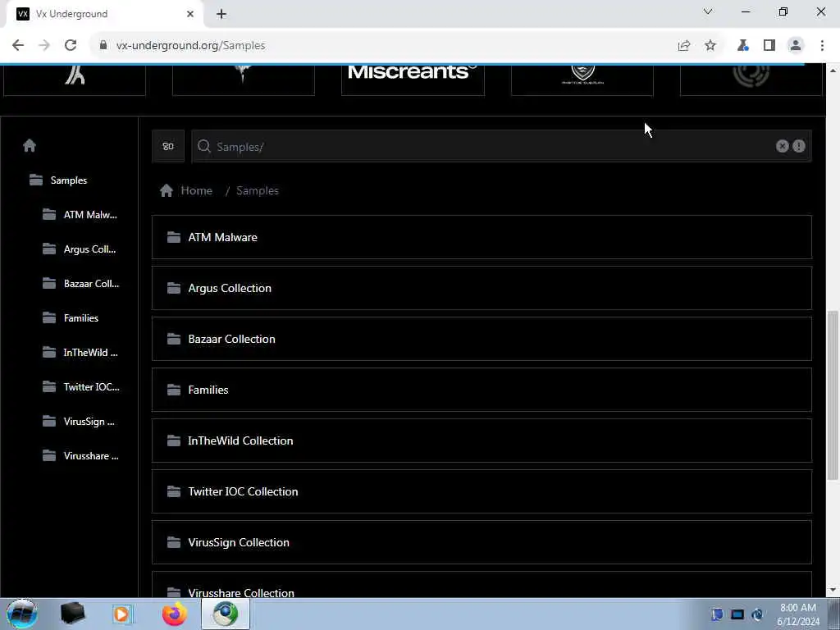Select Virusshare folder in sidebar
The height and width of the screenshot is (630, 840).
pos(80,456)
